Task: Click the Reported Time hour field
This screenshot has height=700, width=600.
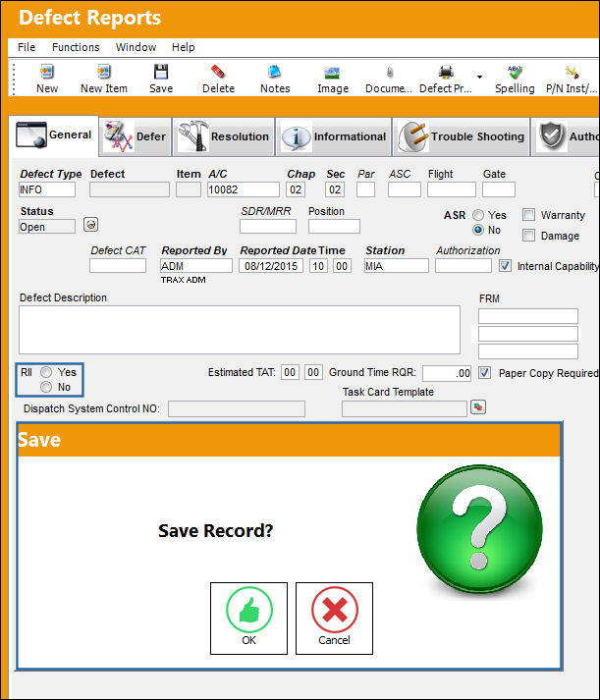Action: coord(318,266)
